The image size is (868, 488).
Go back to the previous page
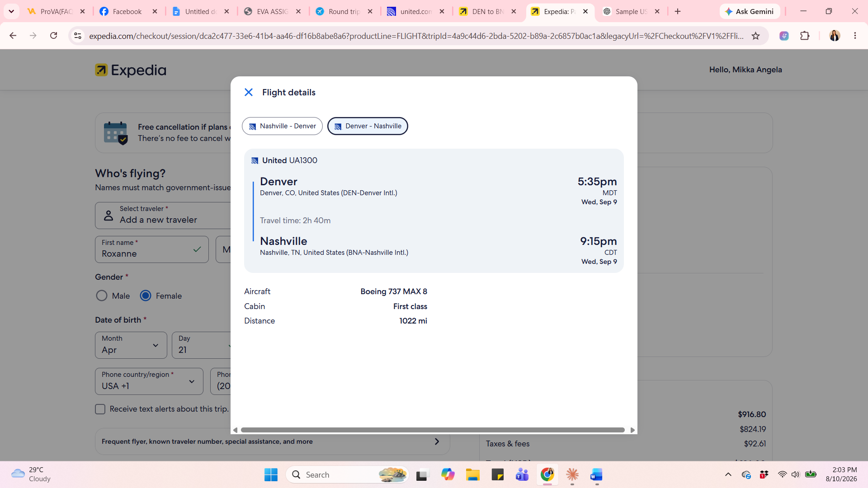click(x=13, y=36)
